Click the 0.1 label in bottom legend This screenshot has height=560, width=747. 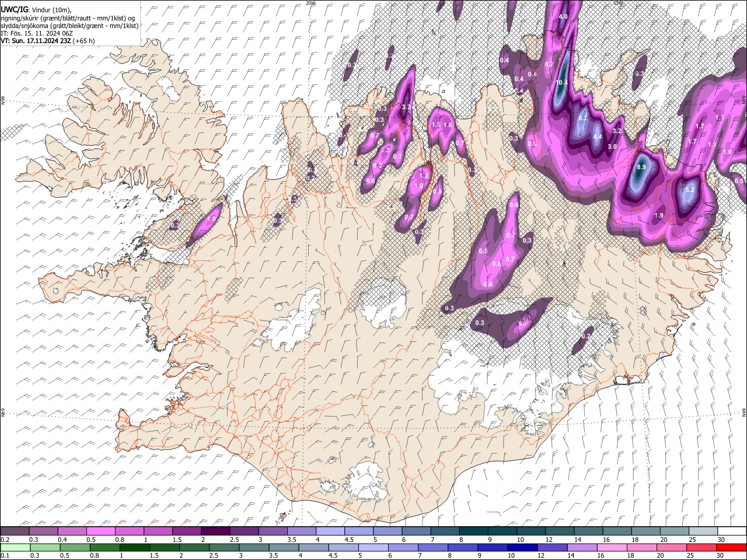tap(5, 556)
